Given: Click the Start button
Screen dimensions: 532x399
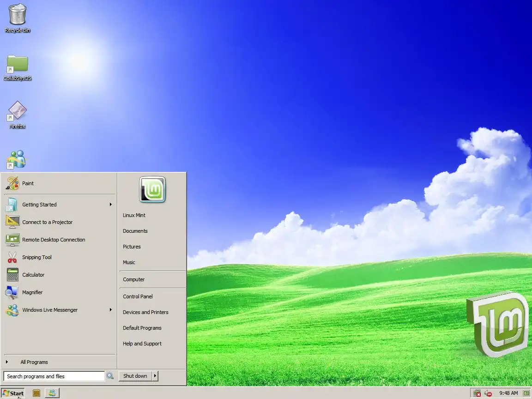Looking at the screenshot, I should [x=13, y=393].
